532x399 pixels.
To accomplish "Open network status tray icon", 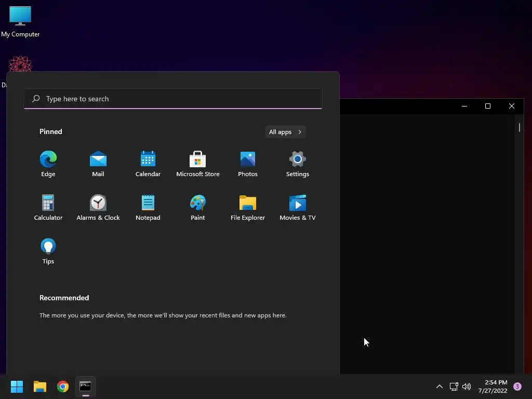I will tap(454, 387).
